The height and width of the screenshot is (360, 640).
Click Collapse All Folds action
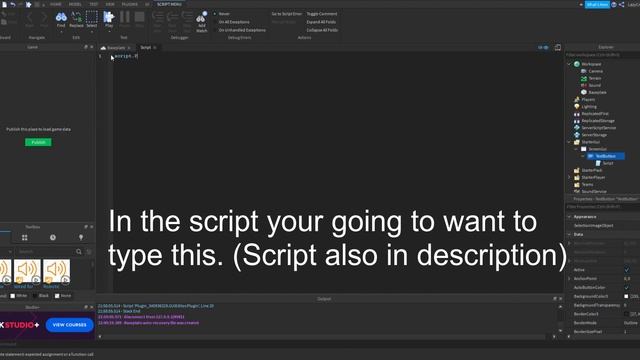coord(322,30)
